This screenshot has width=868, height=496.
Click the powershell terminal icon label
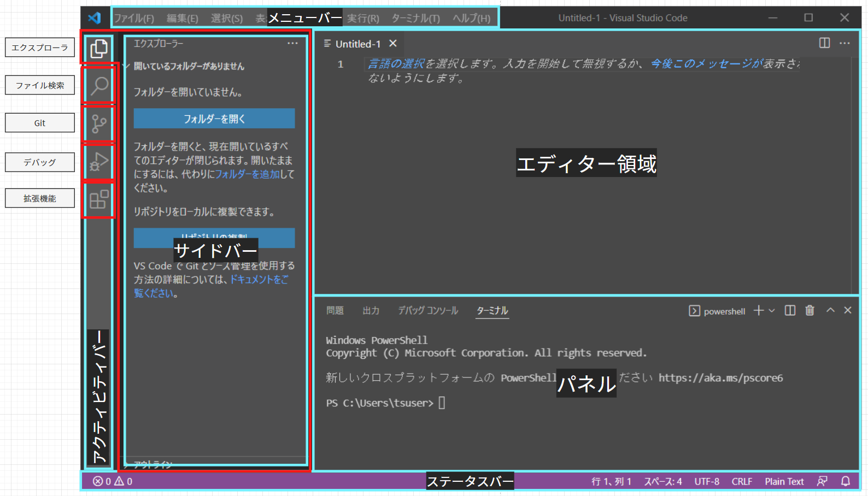click(717, 311)
